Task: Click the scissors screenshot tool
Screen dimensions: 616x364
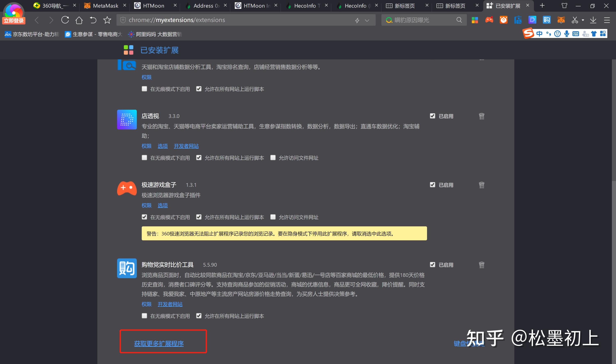Action: (575, 20)
